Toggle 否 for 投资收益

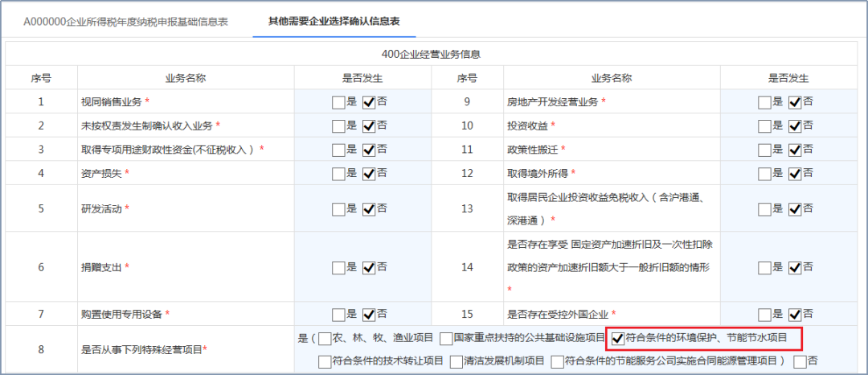tap(795, 126)
